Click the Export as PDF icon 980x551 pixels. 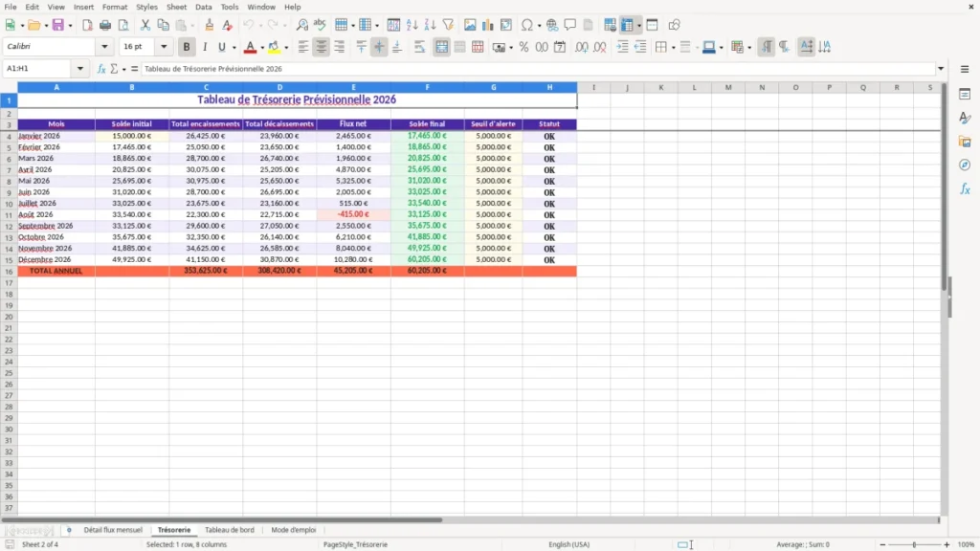pyautogui.click(x=87, y=25)
